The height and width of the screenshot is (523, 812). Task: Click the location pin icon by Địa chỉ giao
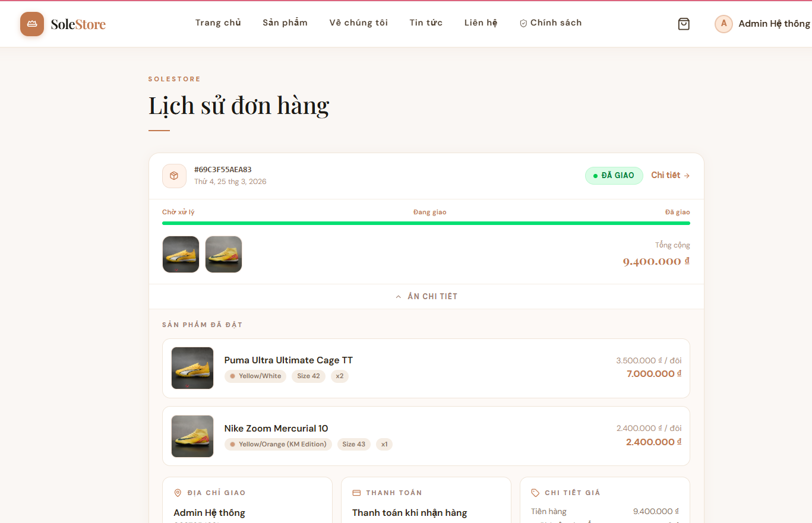178,493
